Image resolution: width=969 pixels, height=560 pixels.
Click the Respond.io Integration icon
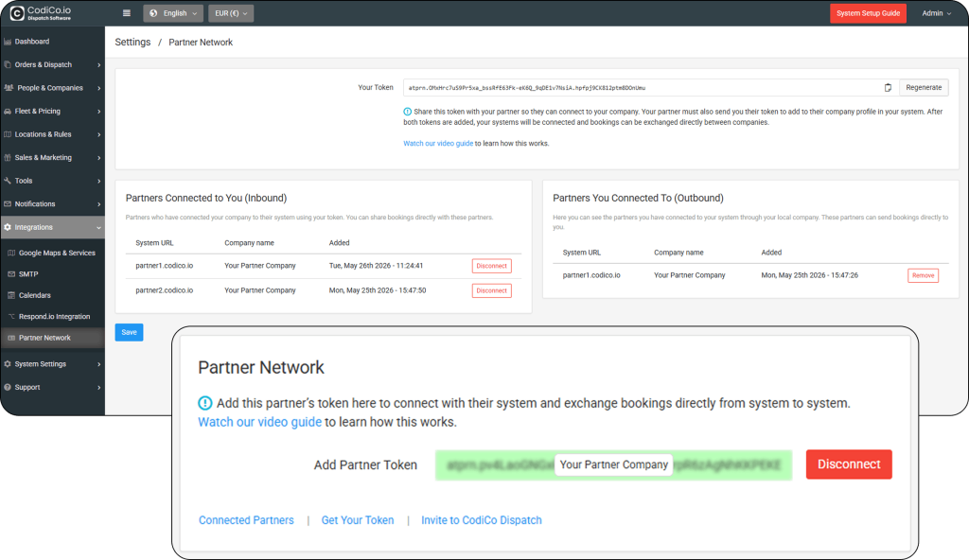[11, 317]
